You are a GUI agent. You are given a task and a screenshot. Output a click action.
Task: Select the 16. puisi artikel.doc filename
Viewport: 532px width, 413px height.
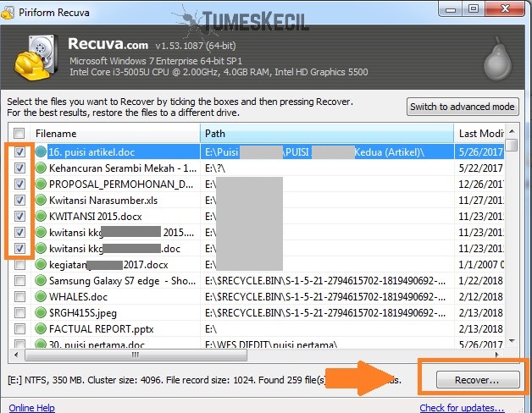(91, 151)
